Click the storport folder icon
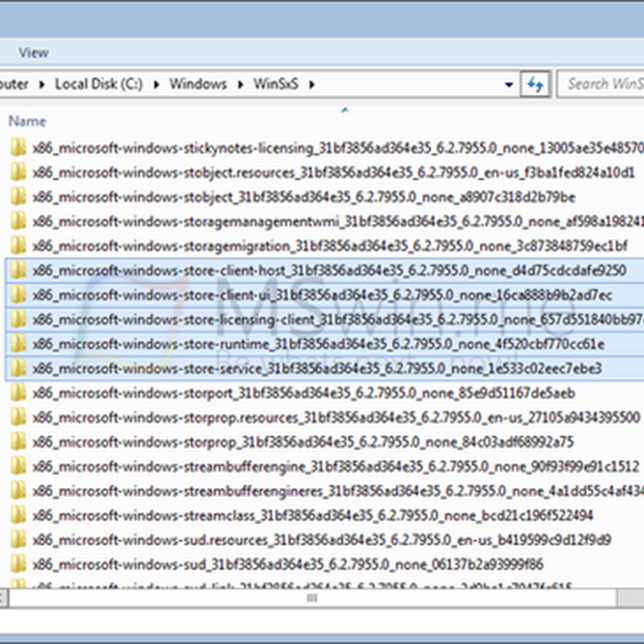 (18, 393)
